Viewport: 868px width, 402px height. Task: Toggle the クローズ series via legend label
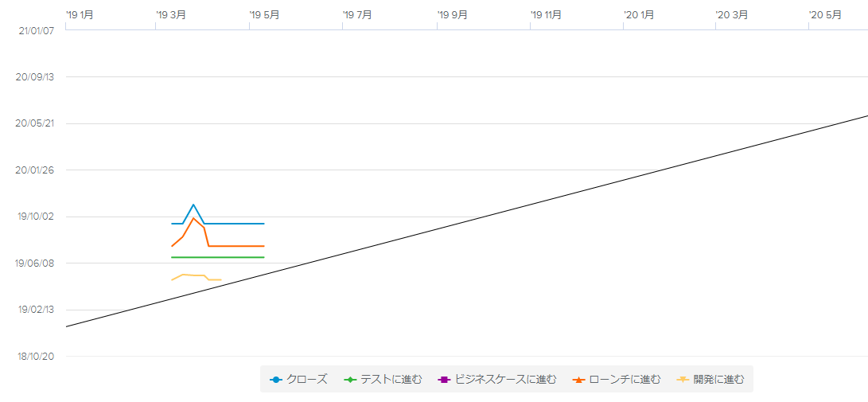306,380
